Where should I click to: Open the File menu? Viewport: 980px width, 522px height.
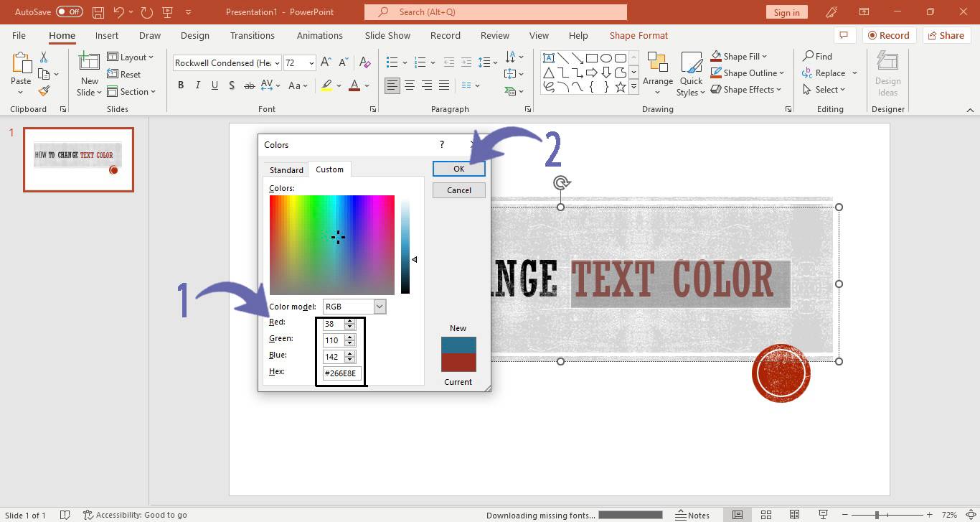[x=19, y=35]
